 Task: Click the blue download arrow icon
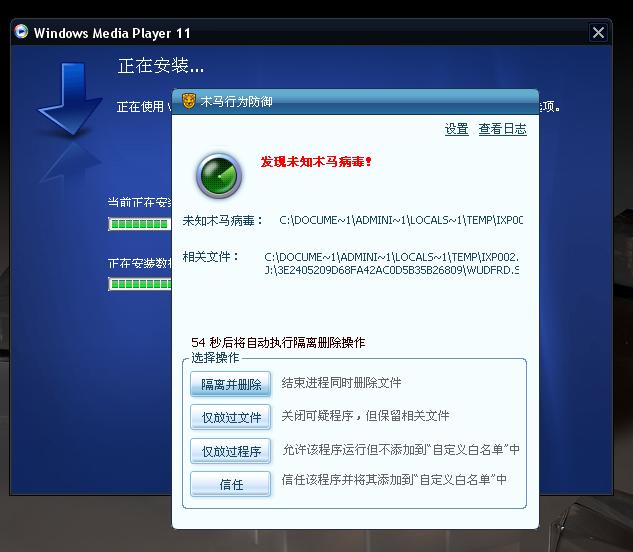[x=69, y=99]
